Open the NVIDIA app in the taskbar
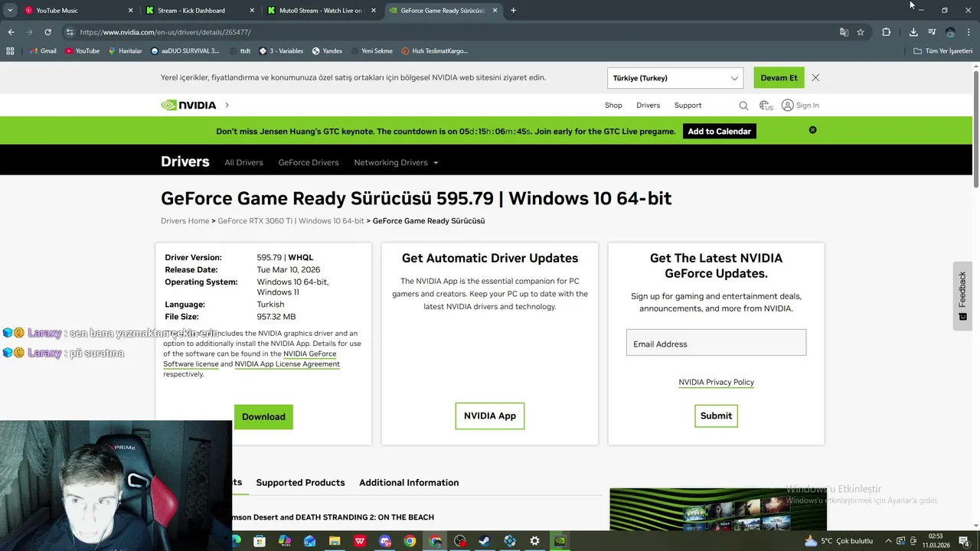 click(x=560, y=541)
